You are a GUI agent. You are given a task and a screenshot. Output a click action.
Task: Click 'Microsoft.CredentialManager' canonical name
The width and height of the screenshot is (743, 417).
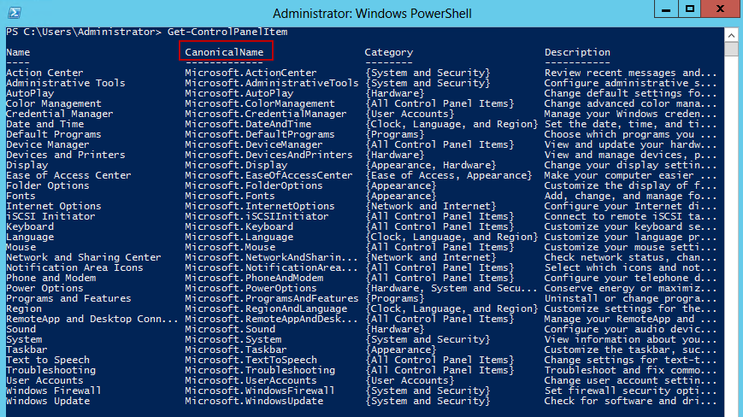266,114
